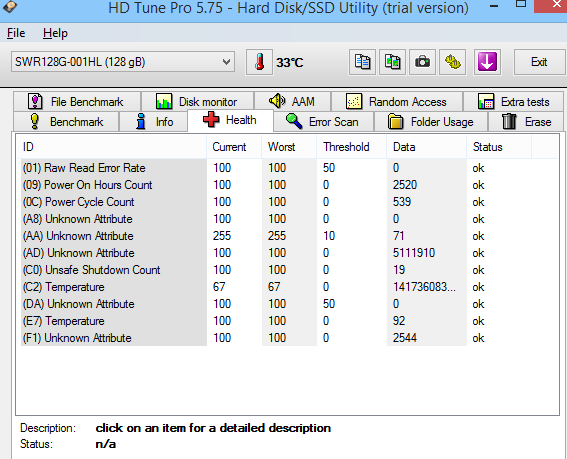The width and height of the screenshot is (567, 459).
Task: Click the data value 2520
Action: (405, 185)
